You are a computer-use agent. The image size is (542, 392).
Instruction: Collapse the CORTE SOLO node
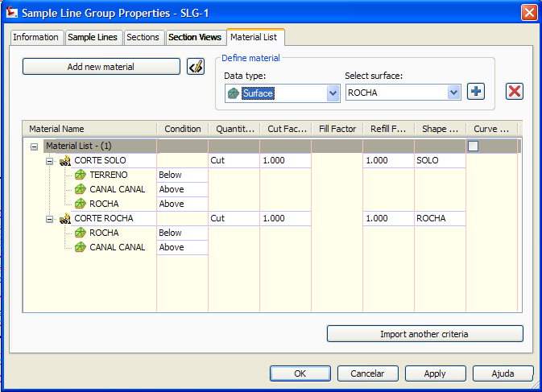tap(50, 161)
